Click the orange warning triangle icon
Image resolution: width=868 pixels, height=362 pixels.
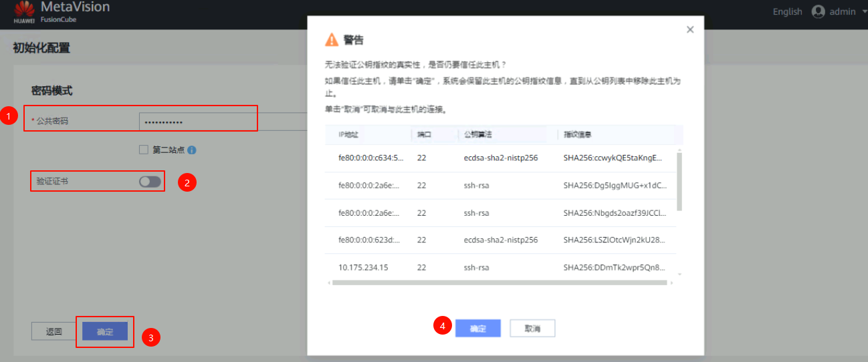[332, 40]
